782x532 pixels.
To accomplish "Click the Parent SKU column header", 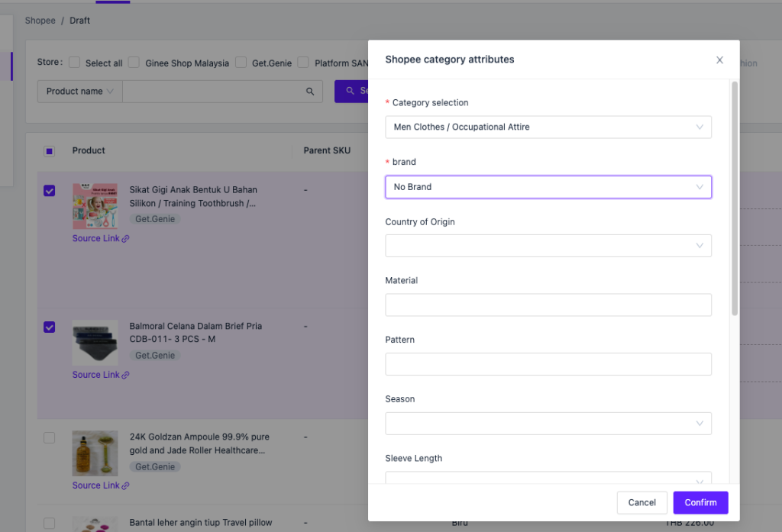I will [x=327, y=150].
